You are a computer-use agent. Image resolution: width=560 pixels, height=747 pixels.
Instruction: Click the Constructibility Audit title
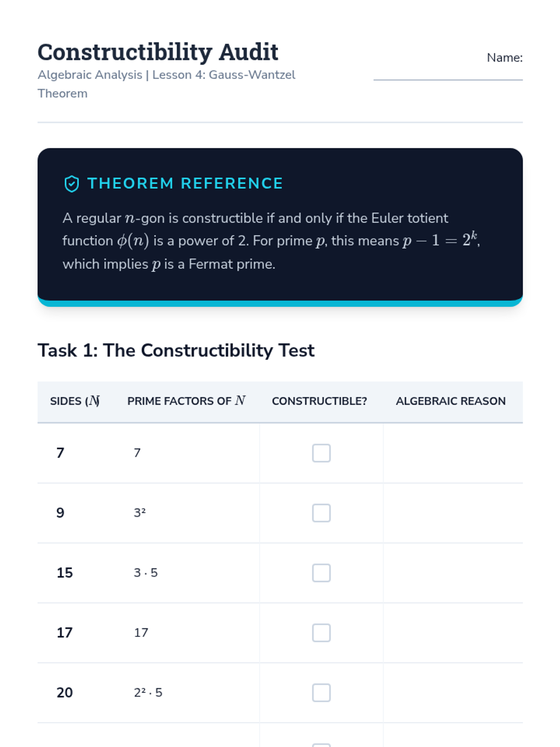click(158, 52)
